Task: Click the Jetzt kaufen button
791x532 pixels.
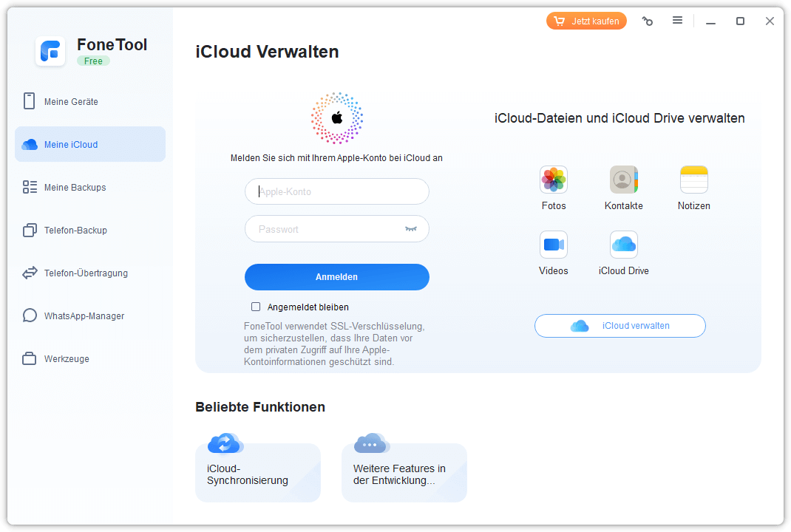Action: click(x=586, y=21)
